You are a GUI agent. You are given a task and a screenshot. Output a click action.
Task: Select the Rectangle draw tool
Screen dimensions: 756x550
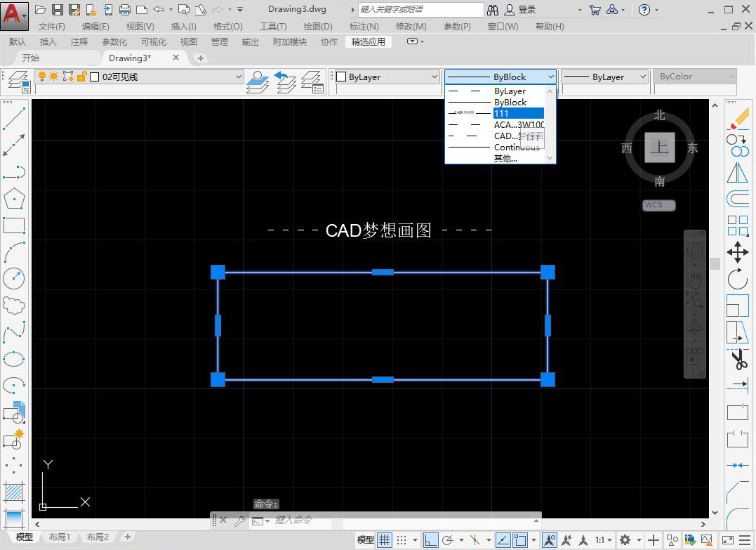click(14, 225)
